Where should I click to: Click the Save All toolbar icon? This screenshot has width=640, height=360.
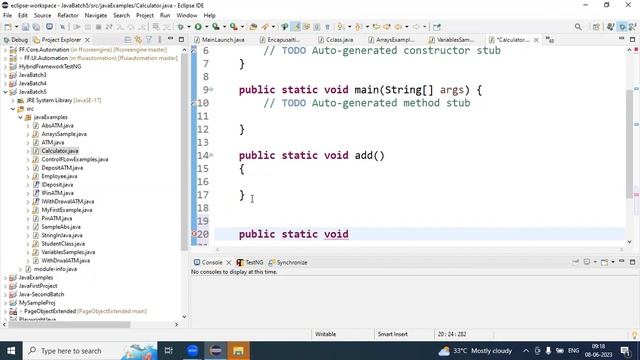(x=36, y=27)
